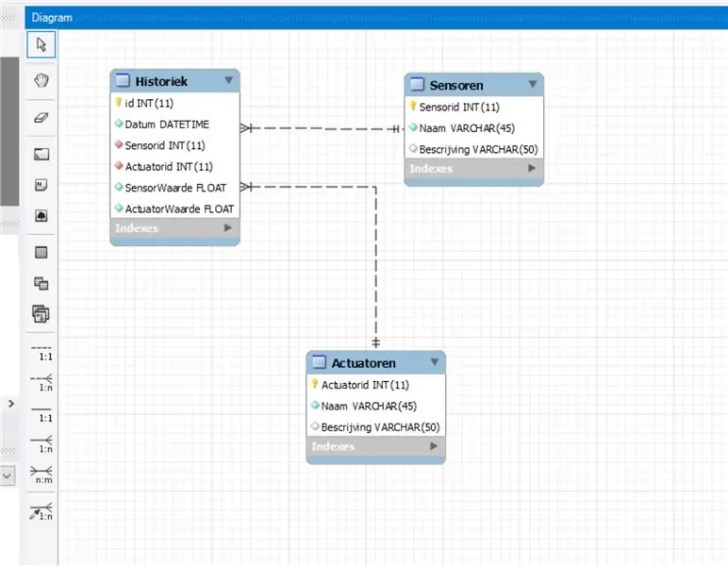This screenshot has height=566, width=728.
Task: Select Naam VARCHAR(45) in Actuatoren table
Action: tap(375, 407)
